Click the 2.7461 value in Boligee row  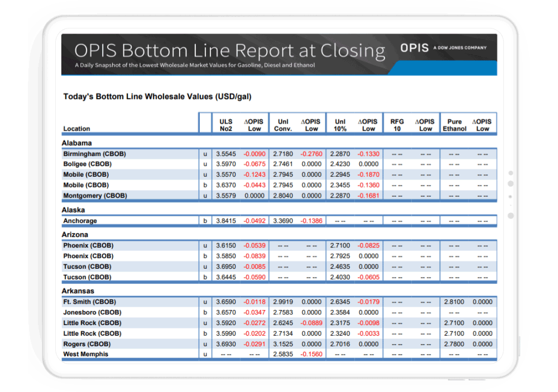283,164
